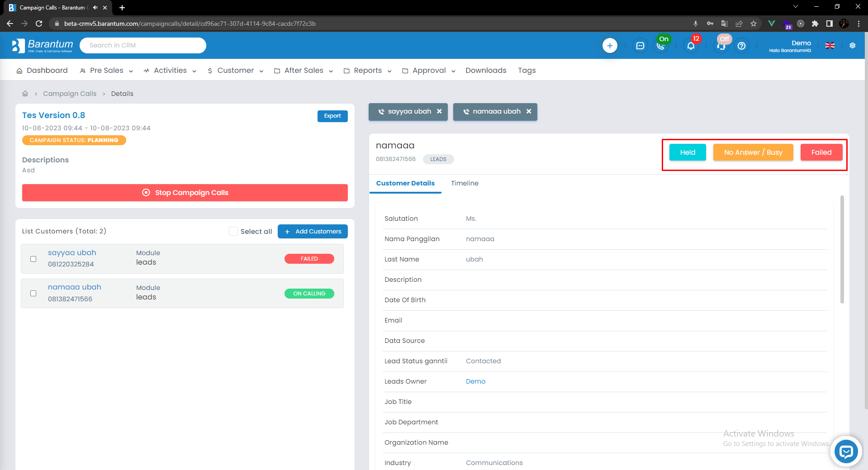Open the live chat bubble widget
This screenshot has height=470, width=868.
coord(846,451)
